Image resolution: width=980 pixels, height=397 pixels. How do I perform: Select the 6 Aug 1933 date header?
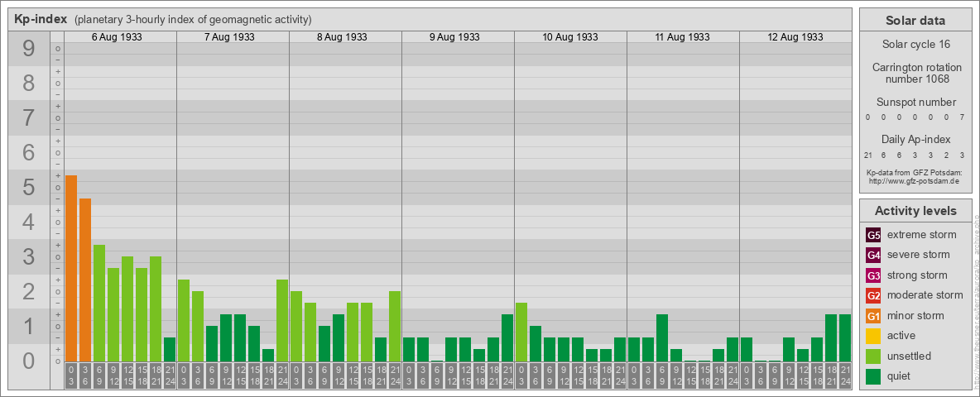[x=117, y=37]
